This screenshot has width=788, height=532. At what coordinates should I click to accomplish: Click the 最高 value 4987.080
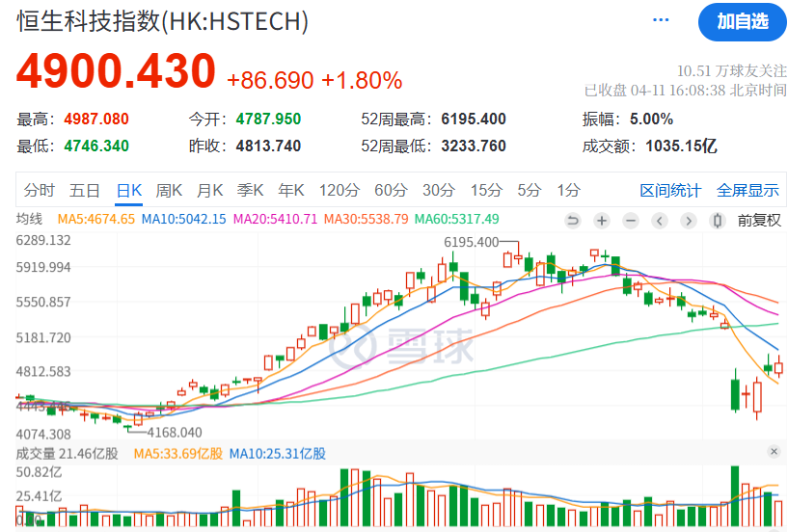pos(96,120)
